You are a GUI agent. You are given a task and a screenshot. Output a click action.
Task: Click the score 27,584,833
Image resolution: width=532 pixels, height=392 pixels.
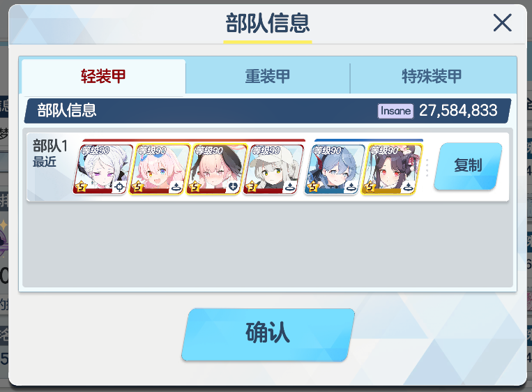458,111
